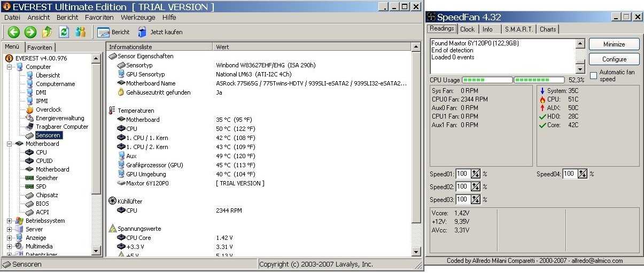
Task: Collapse the Motherboard tree node
Action: pos(9,144)
